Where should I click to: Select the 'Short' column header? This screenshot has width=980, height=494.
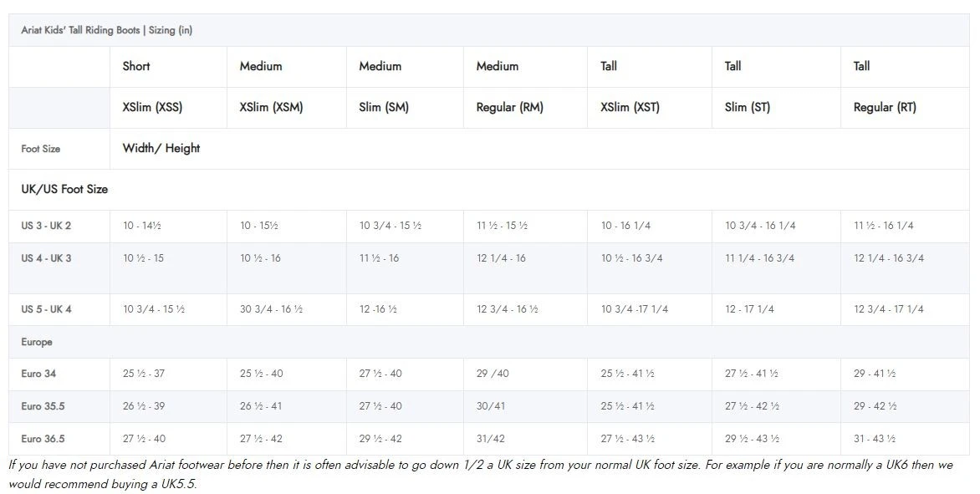coord(136,66)
